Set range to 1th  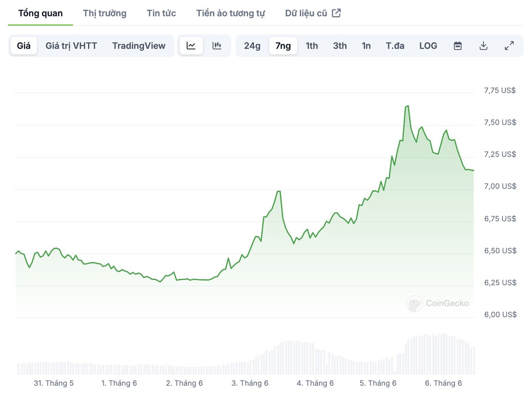312,46
